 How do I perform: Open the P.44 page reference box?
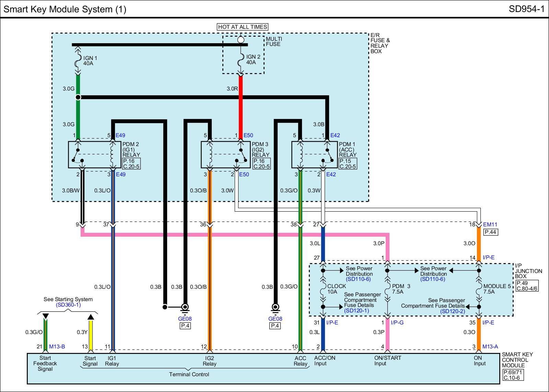pyautogui.click(x=490, y=232)
